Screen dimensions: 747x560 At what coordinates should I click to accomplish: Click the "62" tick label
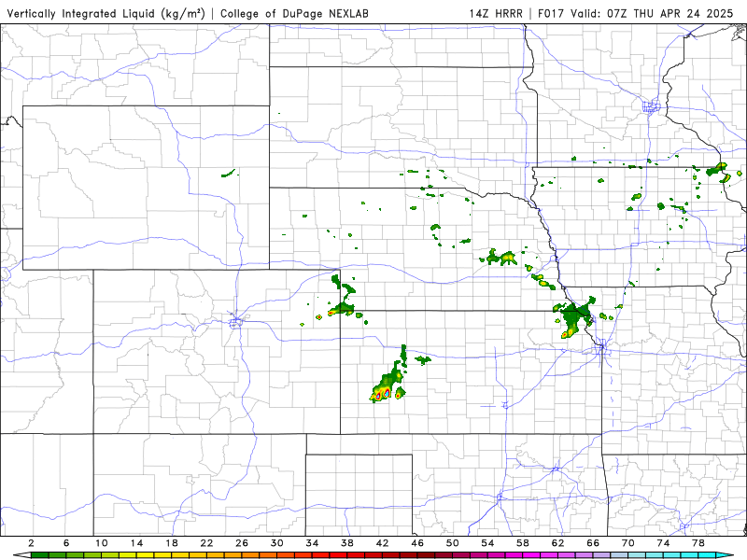point(557,543)
